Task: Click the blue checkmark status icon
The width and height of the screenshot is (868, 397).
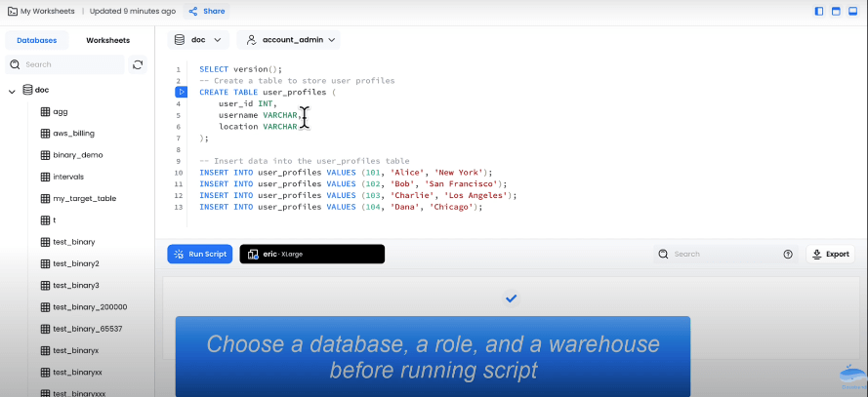Action: [511, 298]
